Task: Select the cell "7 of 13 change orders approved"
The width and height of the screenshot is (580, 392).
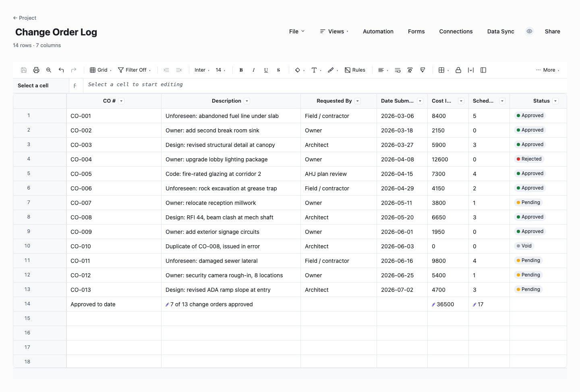Action: [x=231, y=304]
